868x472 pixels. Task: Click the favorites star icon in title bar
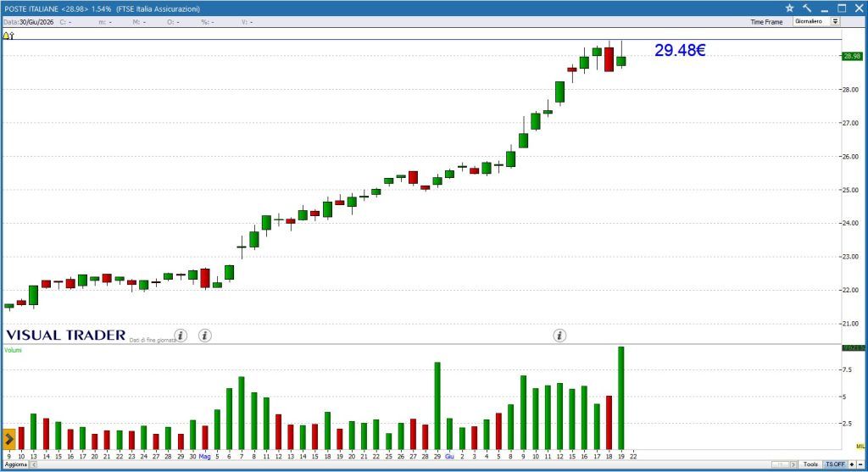tap(789, 8)
